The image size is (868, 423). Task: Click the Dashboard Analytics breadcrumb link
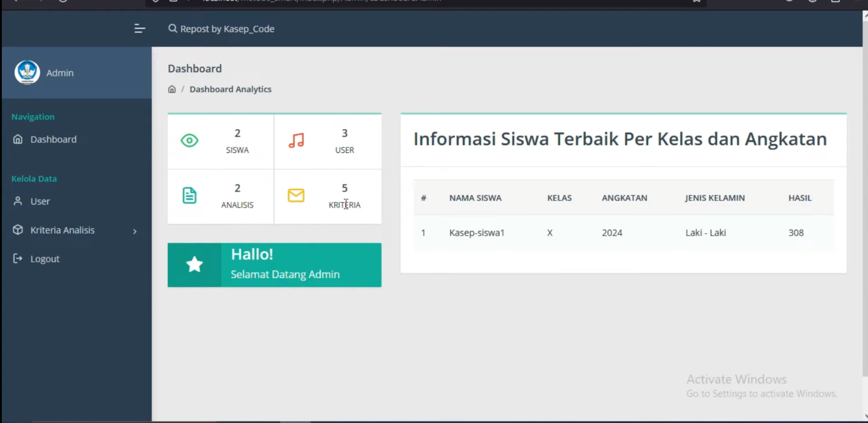[231, 89]
